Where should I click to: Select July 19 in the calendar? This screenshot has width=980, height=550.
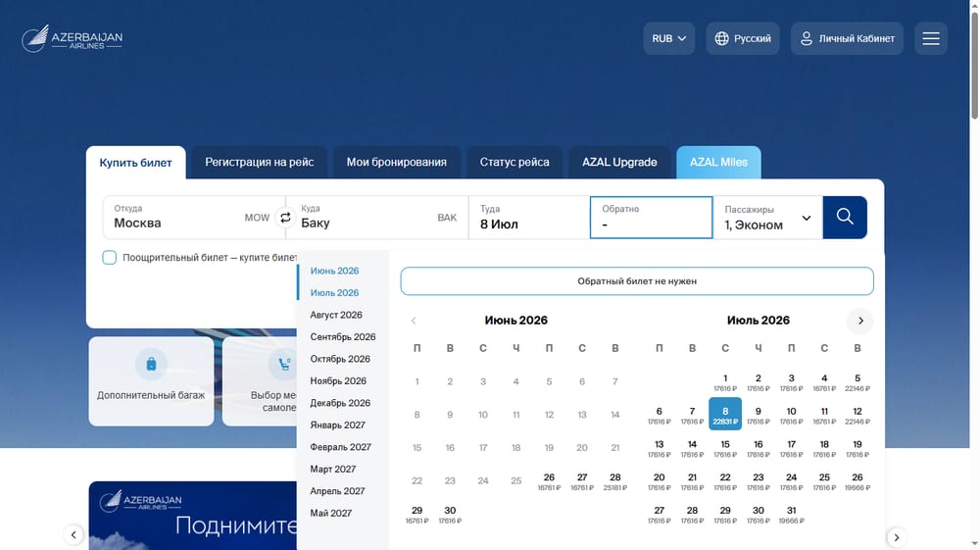click(x=857, y=448)
